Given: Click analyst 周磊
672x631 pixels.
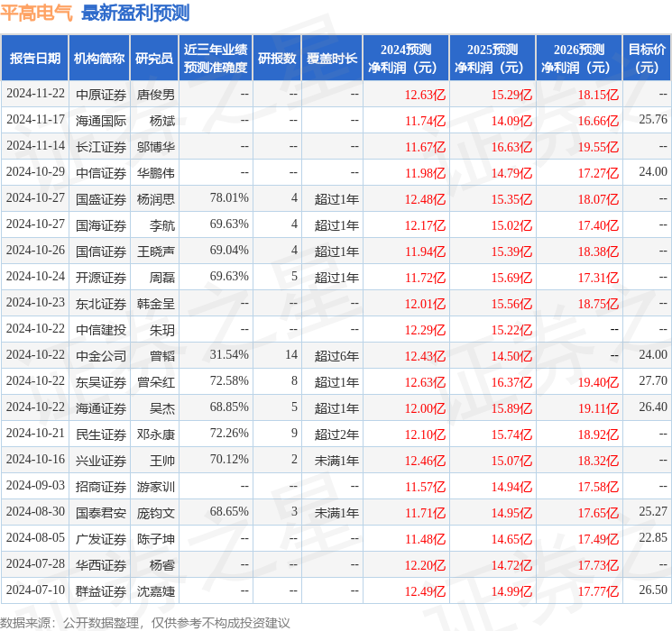Looking at the screenshot, I should click(162, 277).
